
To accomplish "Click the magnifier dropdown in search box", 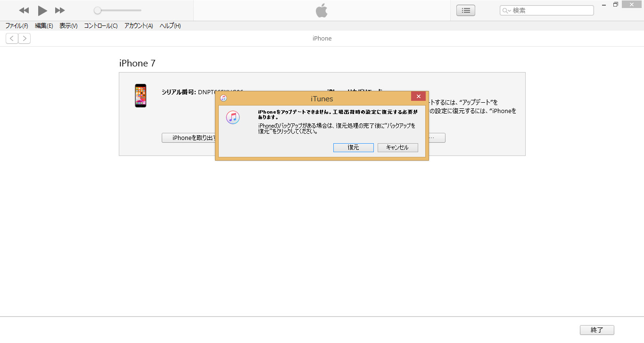I will tap(506, 10).
